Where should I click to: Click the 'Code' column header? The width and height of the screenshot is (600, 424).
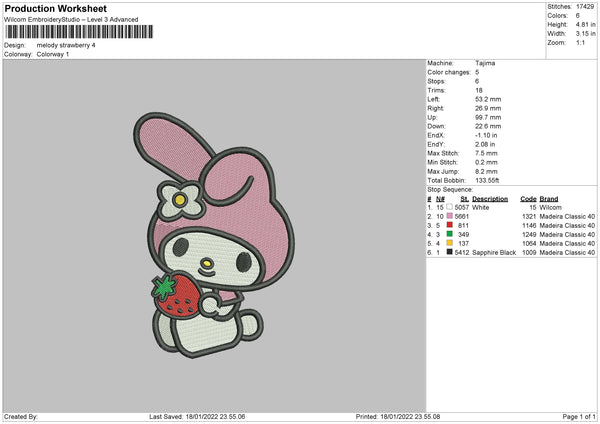528,199
